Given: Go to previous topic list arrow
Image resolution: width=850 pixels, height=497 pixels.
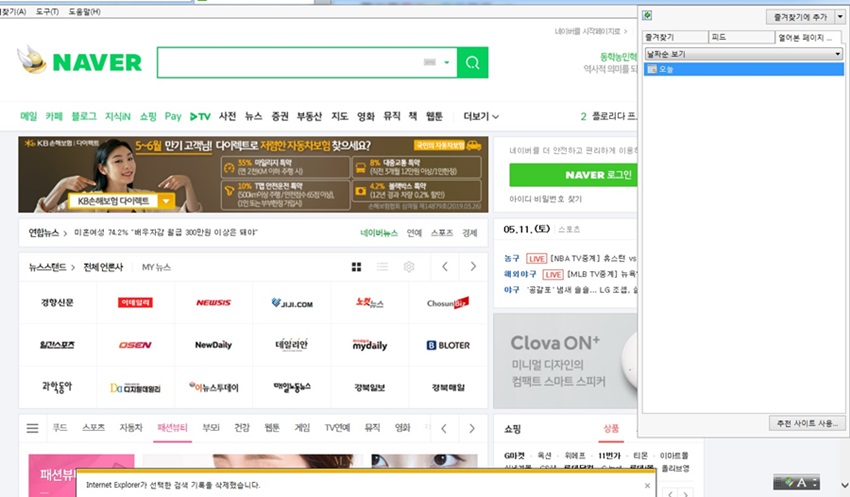Looking at the screenshot, I should click(444, 428).
